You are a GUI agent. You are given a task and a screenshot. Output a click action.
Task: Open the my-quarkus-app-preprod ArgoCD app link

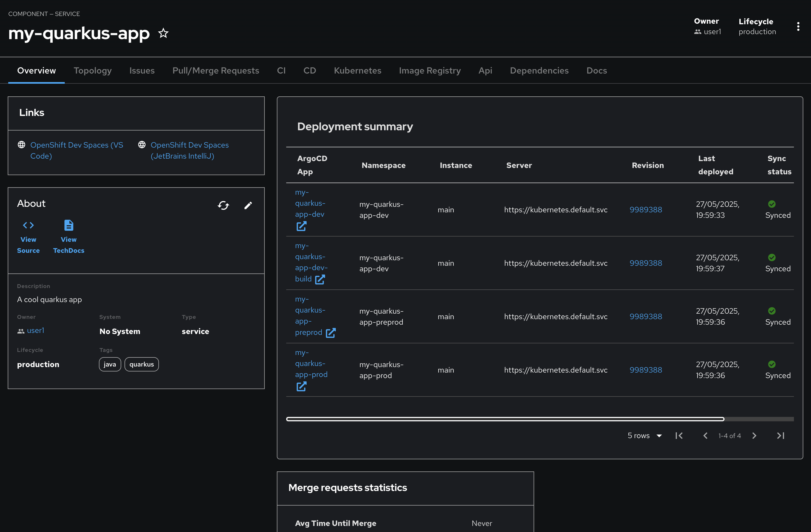tap(310, 316)
